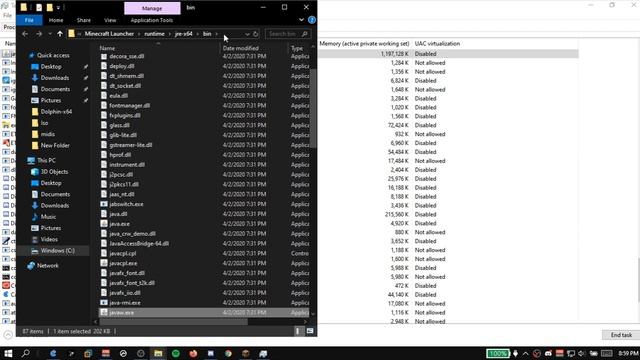Open address bar history dropdown
Viewport: 640px width, 360px height.
point(247,34)
